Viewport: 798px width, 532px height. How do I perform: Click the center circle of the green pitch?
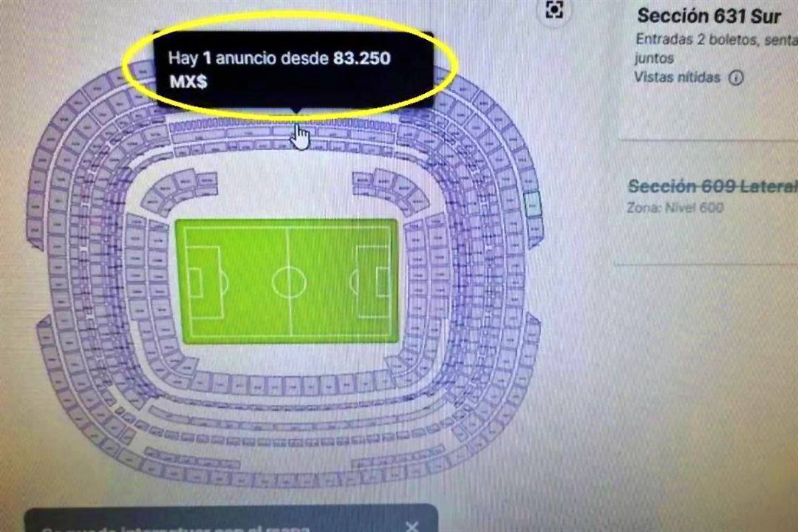[x=289, y=282]
